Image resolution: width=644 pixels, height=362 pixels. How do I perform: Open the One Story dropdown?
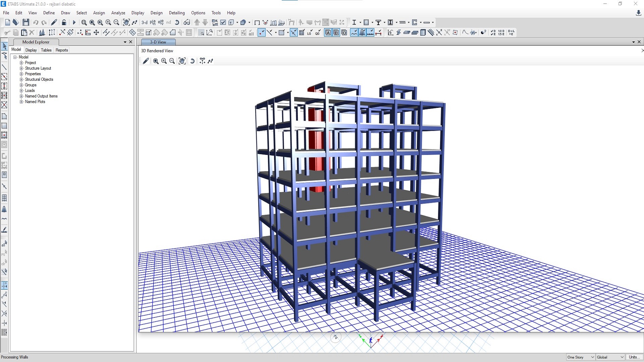pyautogui.click(x=581, y=357)
